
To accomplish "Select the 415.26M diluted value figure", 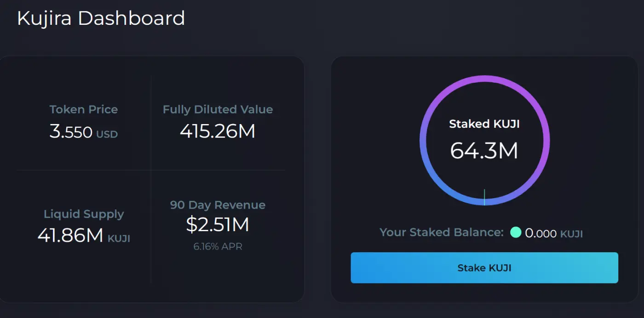I will (218, 132).
